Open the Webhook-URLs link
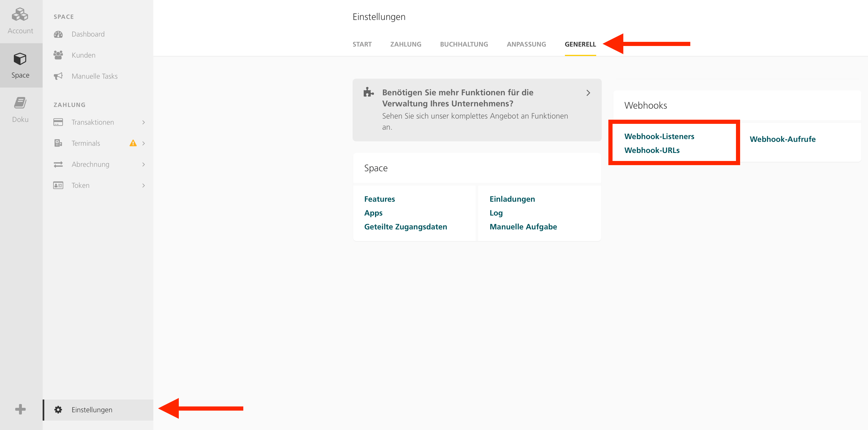Image resolution: width=868 pixels, height=430 pixels. click(652, 150)
